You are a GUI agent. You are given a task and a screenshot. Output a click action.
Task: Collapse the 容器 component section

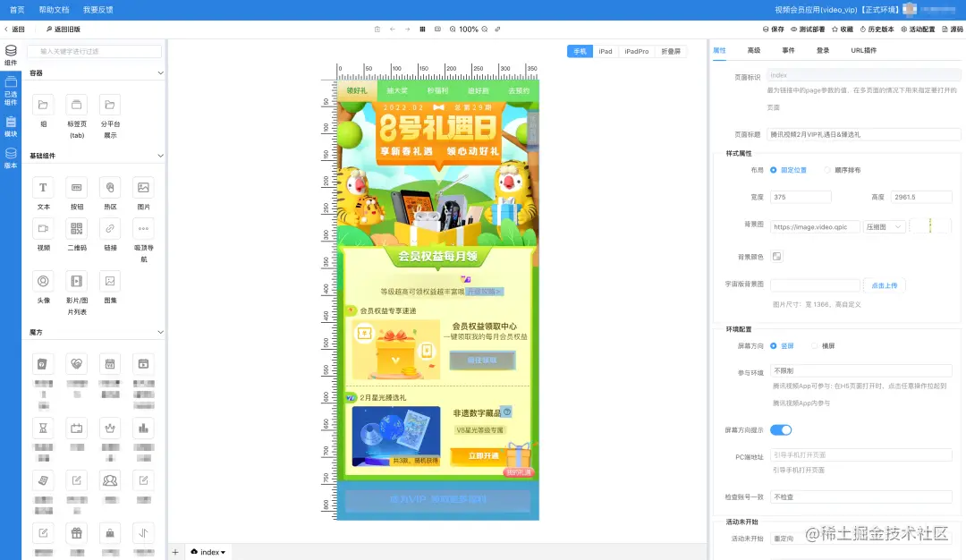pyautogui.click(x=159, y=72)
